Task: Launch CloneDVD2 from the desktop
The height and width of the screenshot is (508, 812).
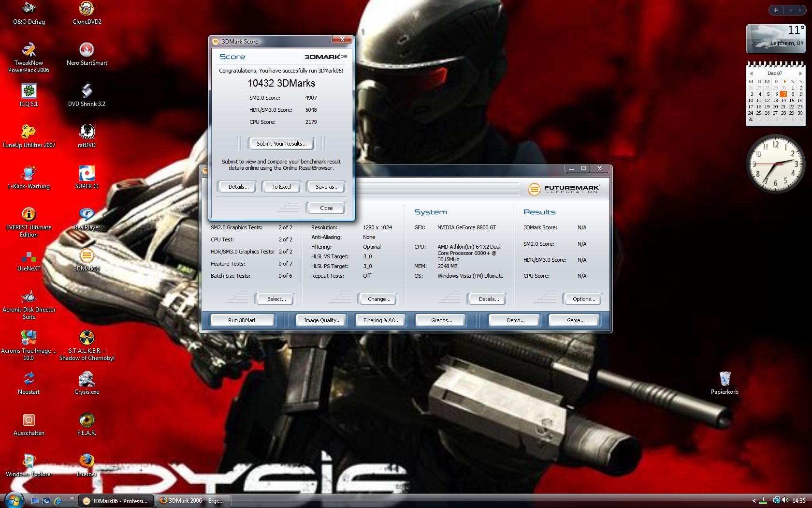Action: click(x=87, y=14)
